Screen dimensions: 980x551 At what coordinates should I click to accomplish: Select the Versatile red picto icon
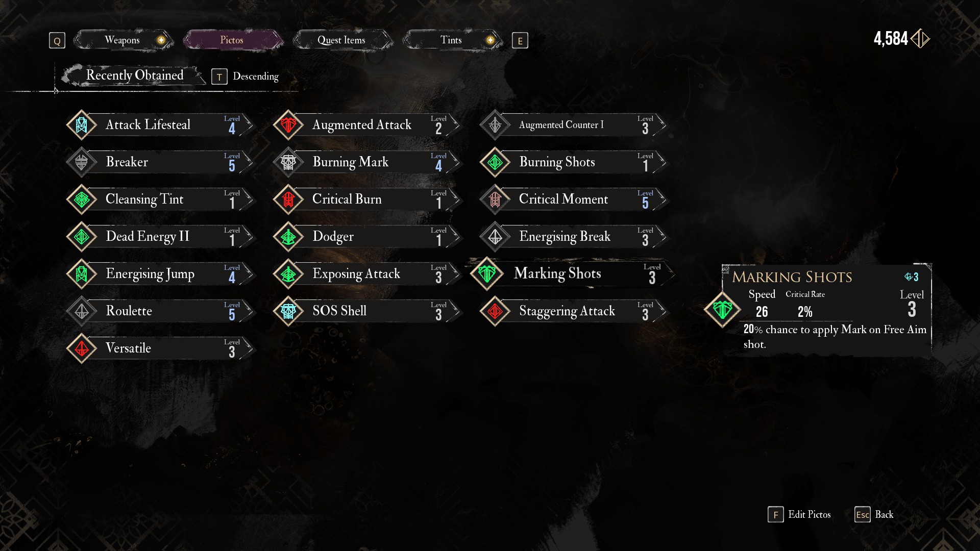[82, 348]
